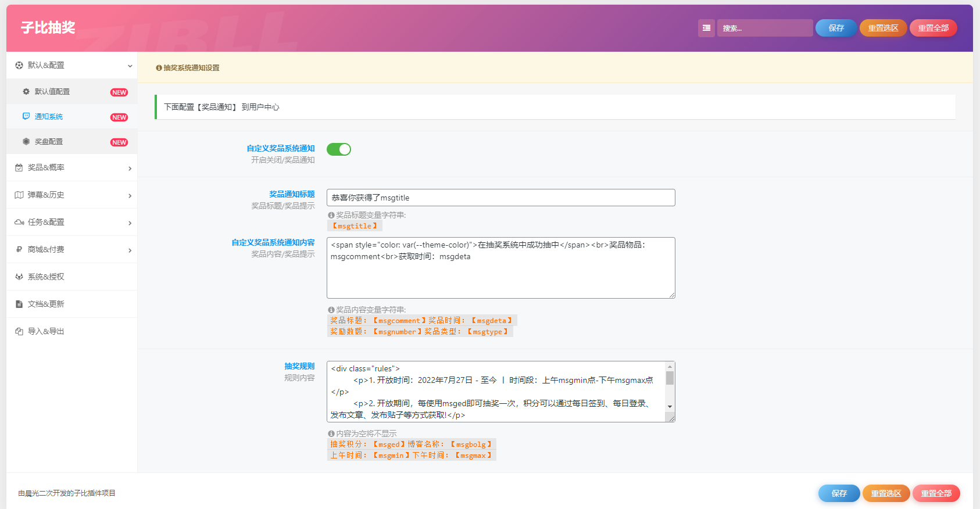Click the 商城&付费 ruble icon
Image resolution: width=980 pixels, height=509 pixels.
click(19, 250)
